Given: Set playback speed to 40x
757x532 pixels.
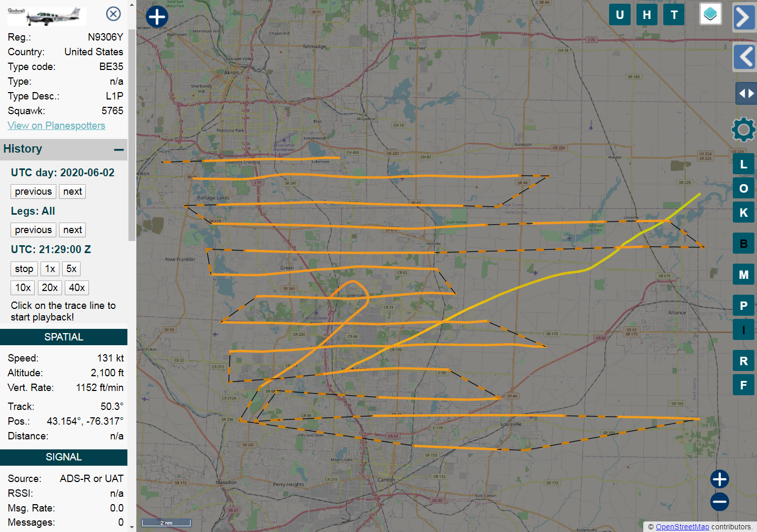Looking at the screenshot, I should (77, 288).
